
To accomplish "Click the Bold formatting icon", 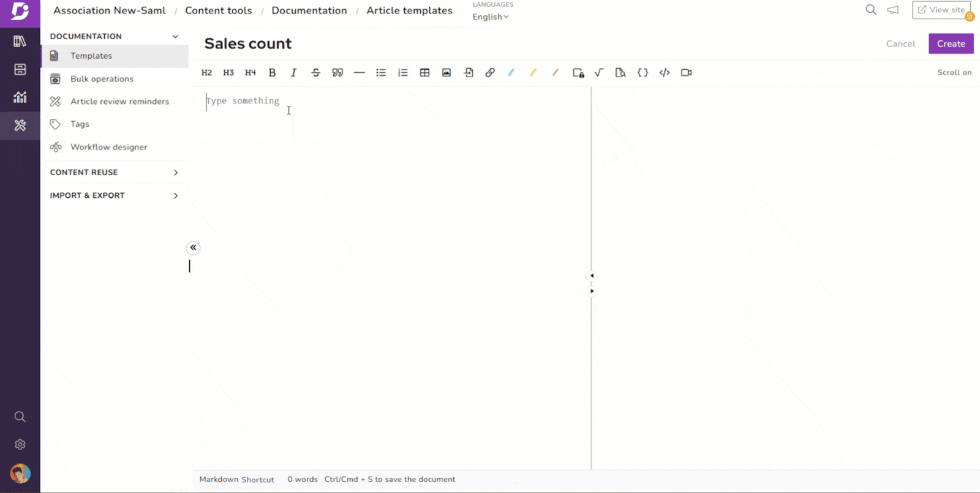I will pos(272,72).
